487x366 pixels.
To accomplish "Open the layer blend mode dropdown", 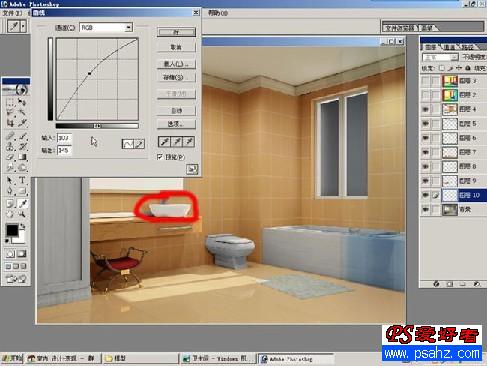I will [440, 57].
